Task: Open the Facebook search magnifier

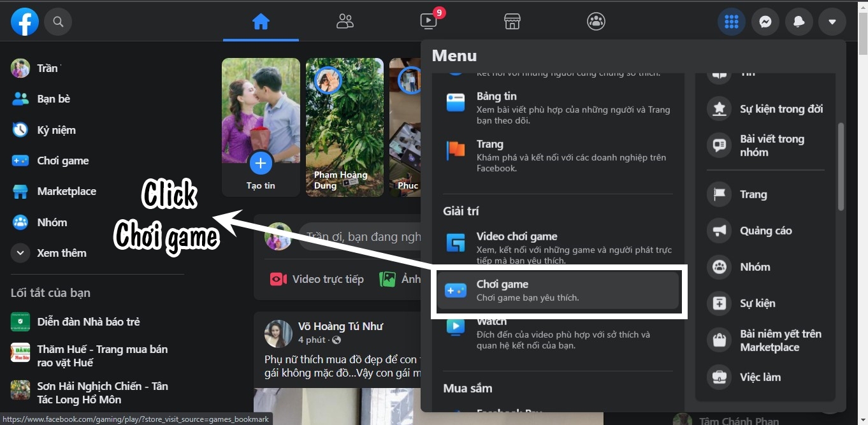Action: point(58,22)
